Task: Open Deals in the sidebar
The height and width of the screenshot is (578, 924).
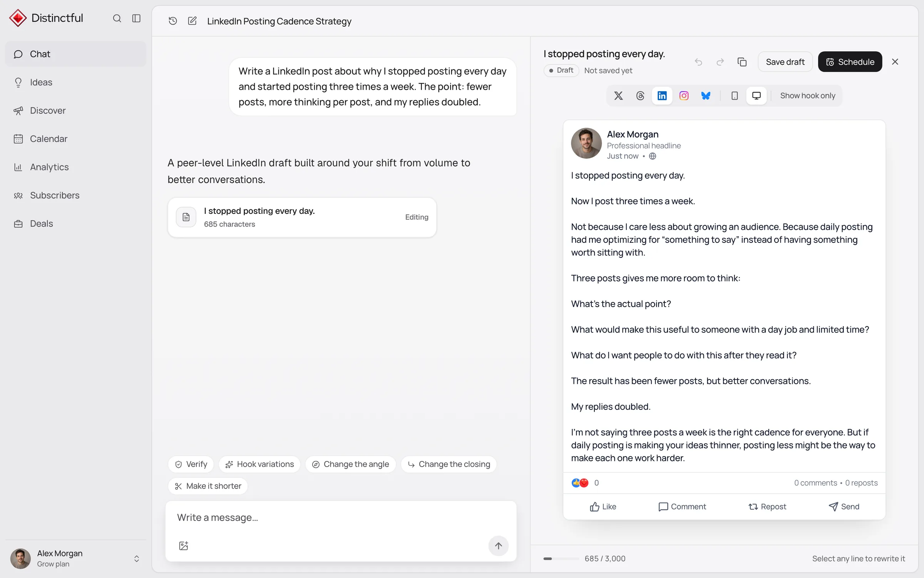Action: coord(76,223)
